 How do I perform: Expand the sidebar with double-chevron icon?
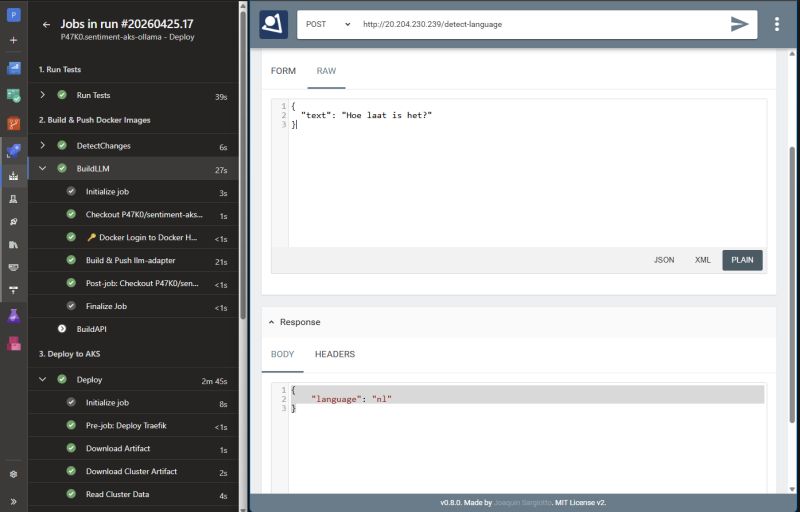pyautogui.click(x=14, y=501)
